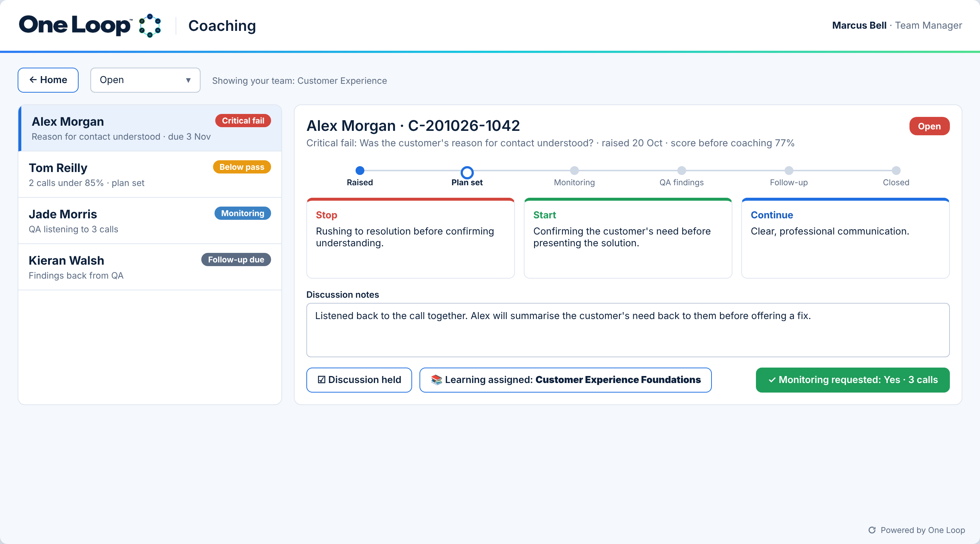Click the Coaching page title
Image resolution: width=980 pixels, height=544 pixels.
coord(222,26)
